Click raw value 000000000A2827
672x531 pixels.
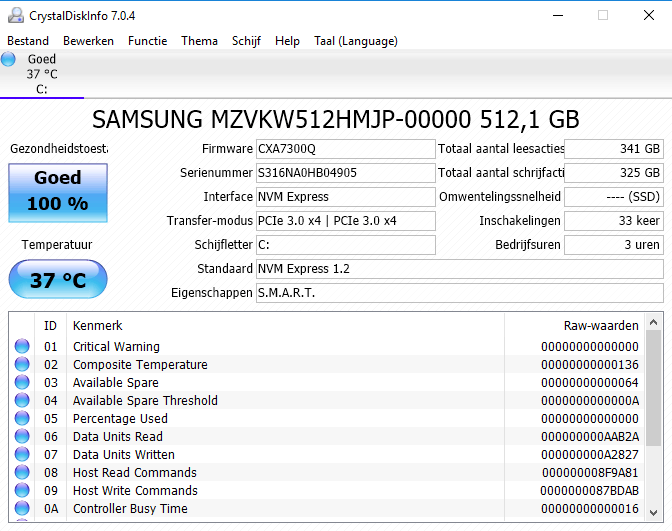pos(590,454)
